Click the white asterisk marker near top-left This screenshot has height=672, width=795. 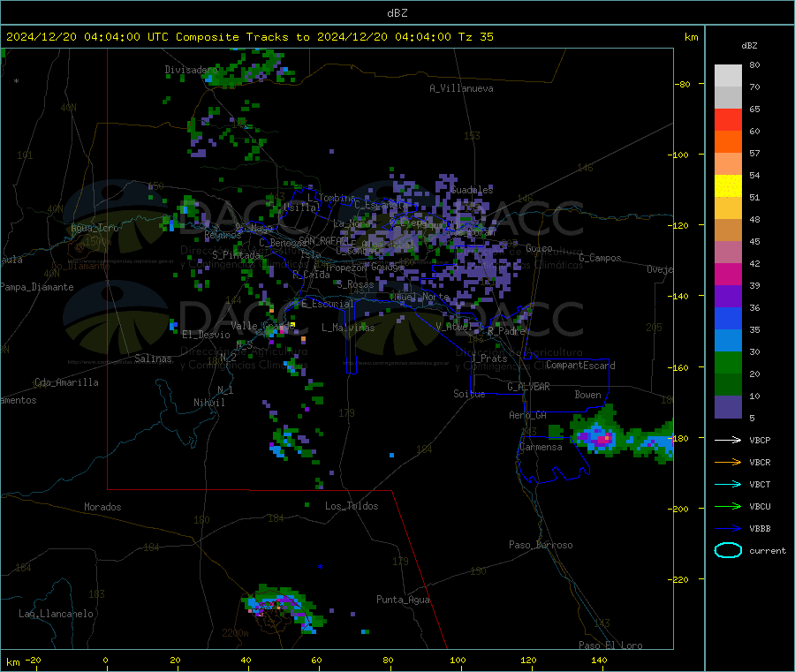(x=16, y=81)
